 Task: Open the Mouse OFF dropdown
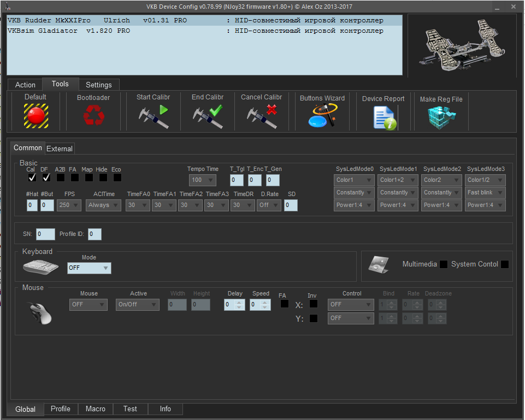[89, 305]
